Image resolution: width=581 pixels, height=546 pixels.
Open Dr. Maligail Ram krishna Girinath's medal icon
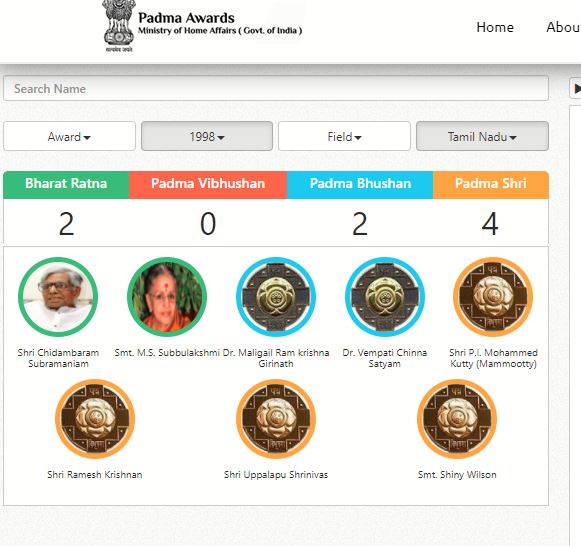pyautogui.click(x=276, y=297)
